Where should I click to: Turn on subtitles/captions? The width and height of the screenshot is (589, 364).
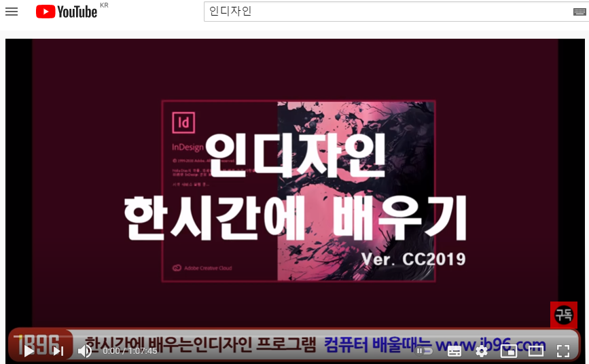tap(454, 351)
